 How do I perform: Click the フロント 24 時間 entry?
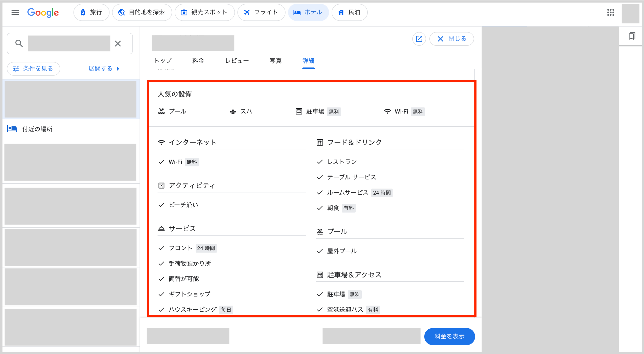tap(188, 248)
